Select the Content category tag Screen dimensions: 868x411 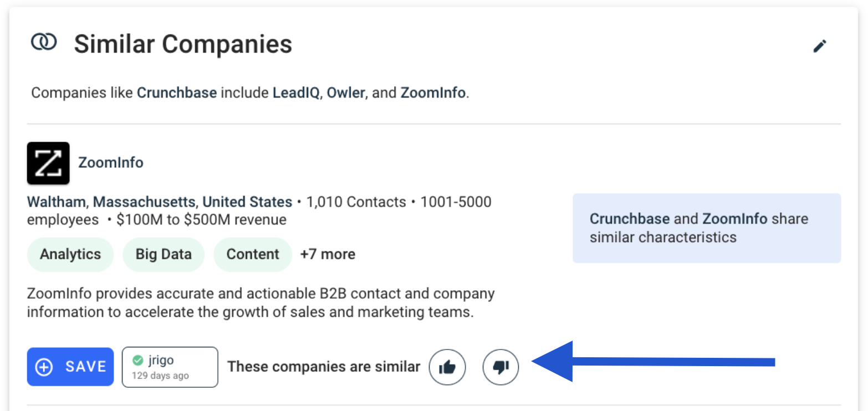coord(253,254)
